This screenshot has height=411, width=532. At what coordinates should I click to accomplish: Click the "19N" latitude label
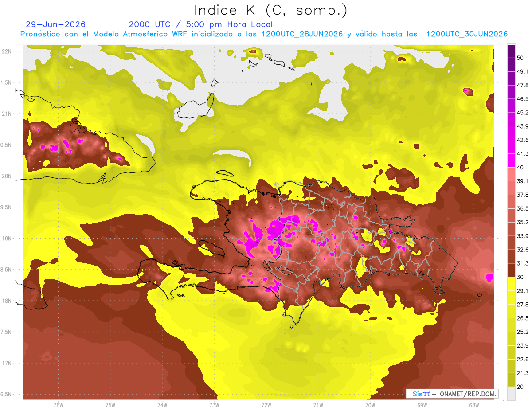coord(8,239)
